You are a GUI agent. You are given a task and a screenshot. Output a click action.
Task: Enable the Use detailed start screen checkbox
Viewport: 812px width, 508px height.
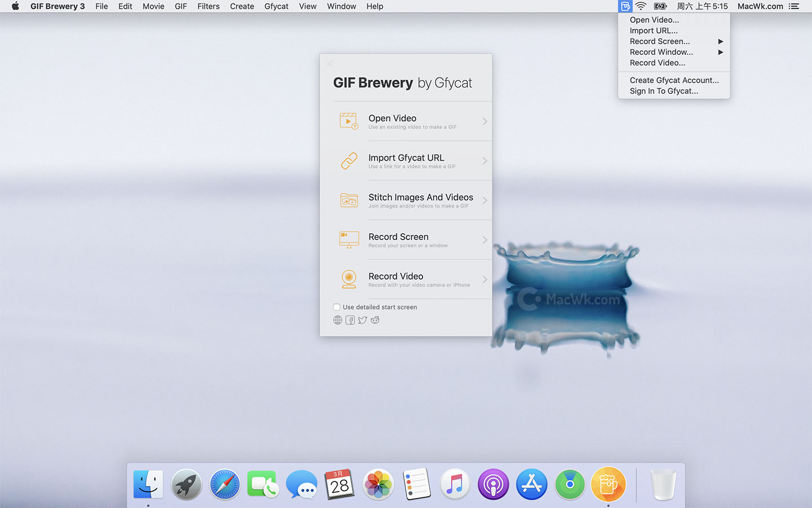[x=337, y=307]
